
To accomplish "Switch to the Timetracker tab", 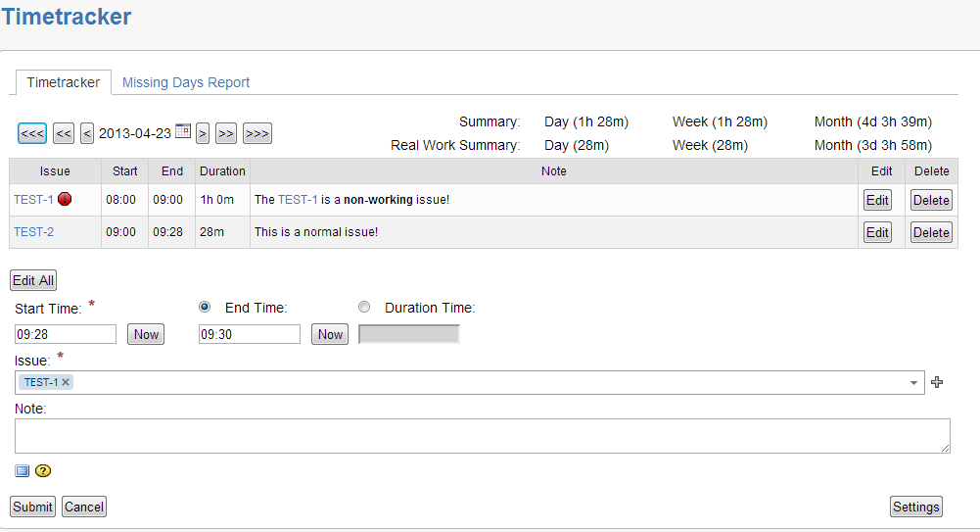I will point(63,82).
